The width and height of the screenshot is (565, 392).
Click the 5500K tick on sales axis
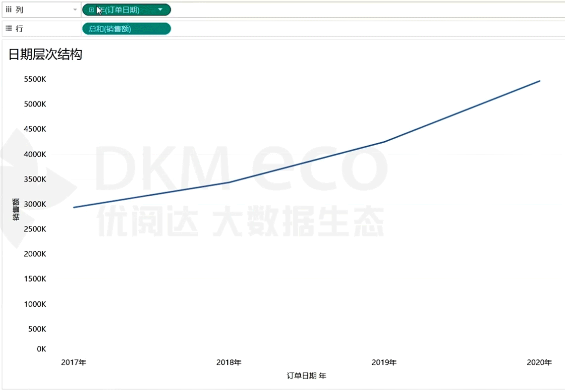tap(35, 79)
